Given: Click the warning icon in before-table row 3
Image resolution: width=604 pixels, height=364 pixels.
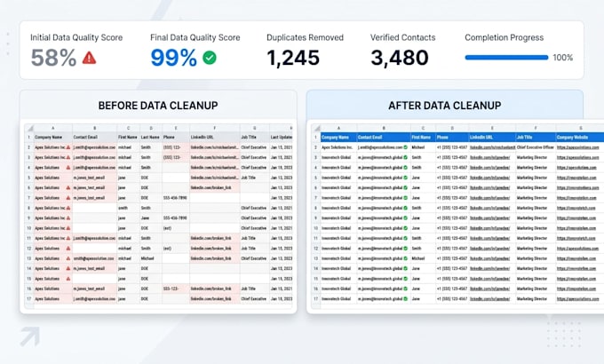Looking at the screenshot, I should coord(68,157).
